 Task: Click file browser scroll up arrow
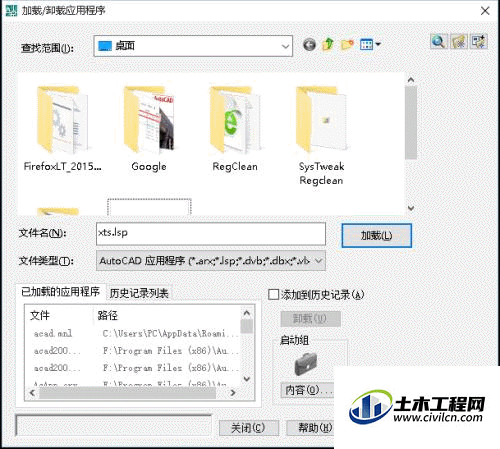[x=411, y=80]
